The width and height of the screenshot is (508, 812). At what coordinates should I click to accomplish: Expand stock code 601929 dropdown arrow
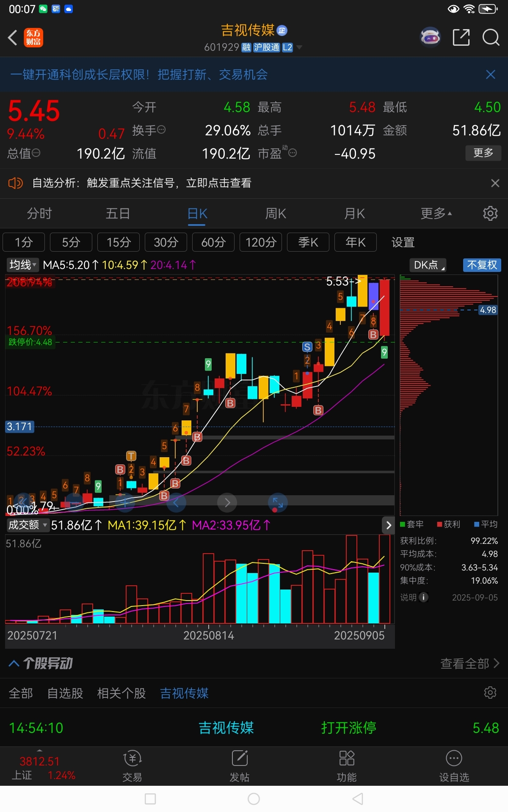point(299,47)
